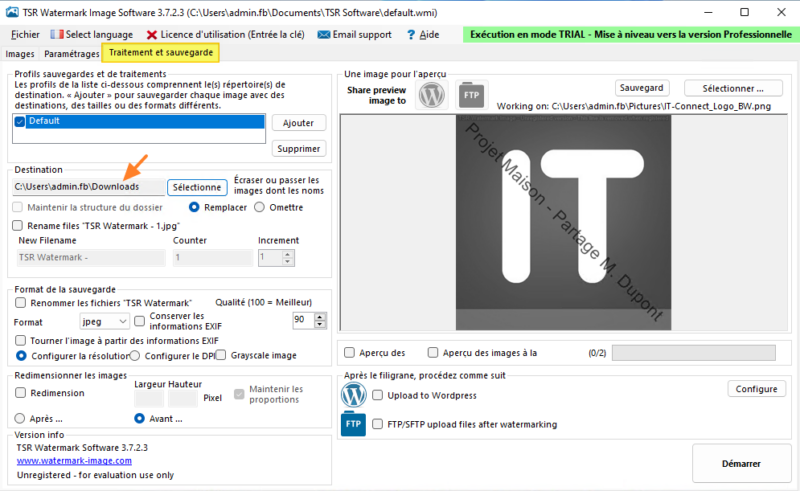The height and width of the screenshot is (491, 800).
Task: Switch to the Images tab
Action: 20,54
